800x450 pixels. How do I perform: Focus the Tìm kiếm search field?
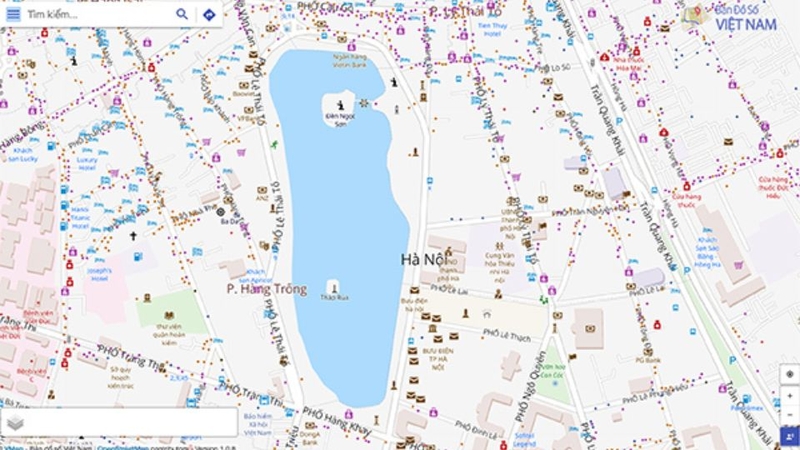[x=99, y=14]
